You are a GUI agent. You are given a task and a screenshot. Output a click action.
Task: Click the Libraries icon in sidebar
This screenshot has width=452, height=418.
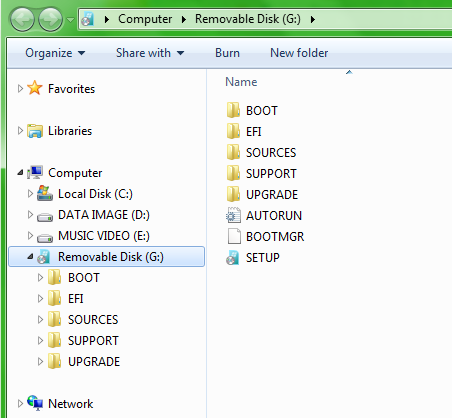pyautogui.click(x=35, y=131)
